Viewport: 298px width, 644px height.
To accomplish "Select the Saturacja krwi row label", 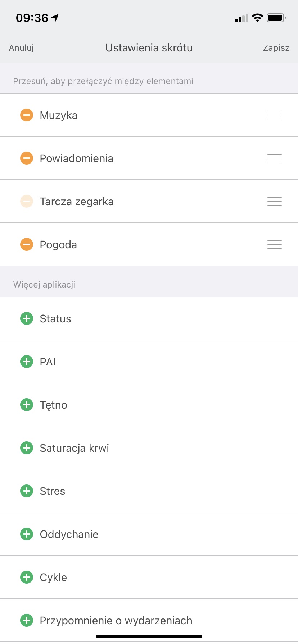I will [74, 448].
